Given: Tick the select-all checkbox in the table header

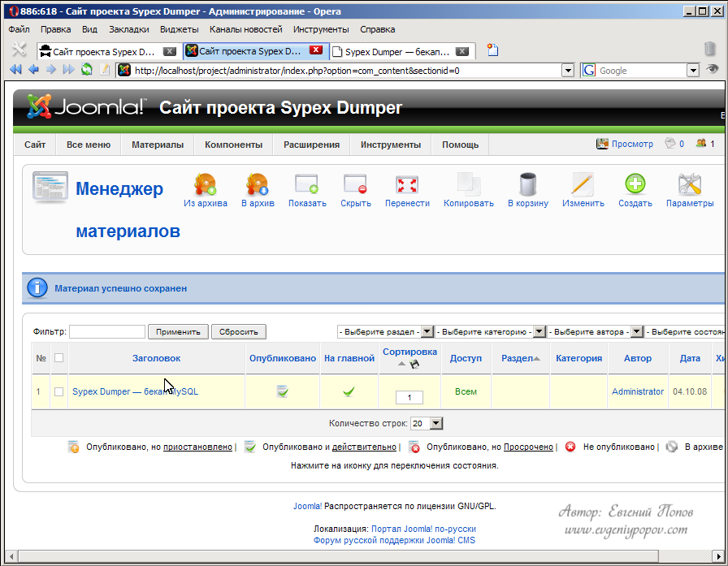Looking at the screenshot, I should pyautogui.click(x=59, y=357).
